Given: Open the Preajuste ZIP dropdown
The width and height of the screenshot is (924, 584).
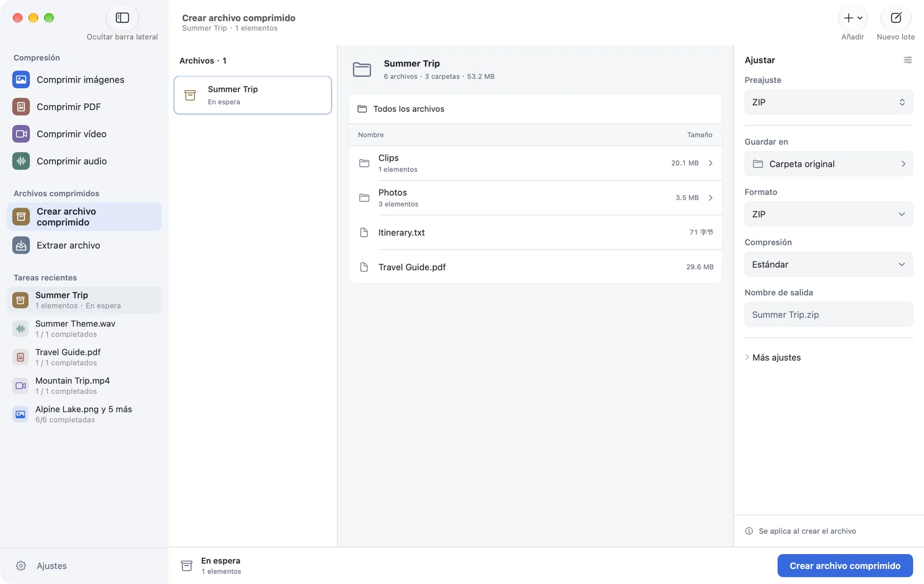Looking at the screenshot, I should pyautogui.click(x=829, y=102).
